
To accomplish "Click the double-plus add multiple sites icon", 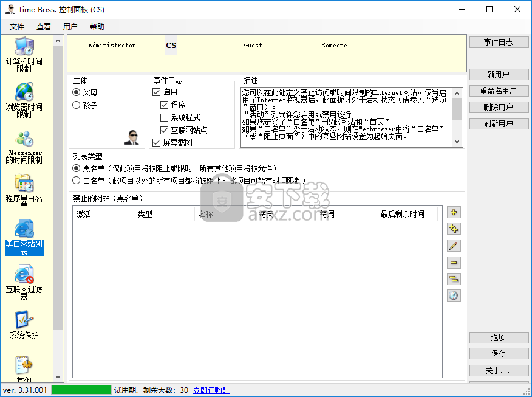I will tap(454, 229).
